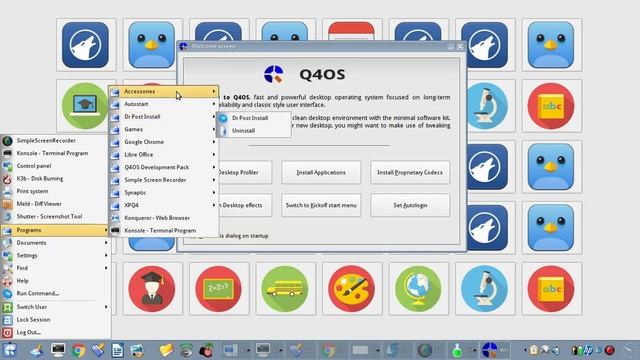This screenshot has height=360, width=640.
Task: Open SimpleScreenRecorder from the start menu
Action: click(x=55, y=140)
